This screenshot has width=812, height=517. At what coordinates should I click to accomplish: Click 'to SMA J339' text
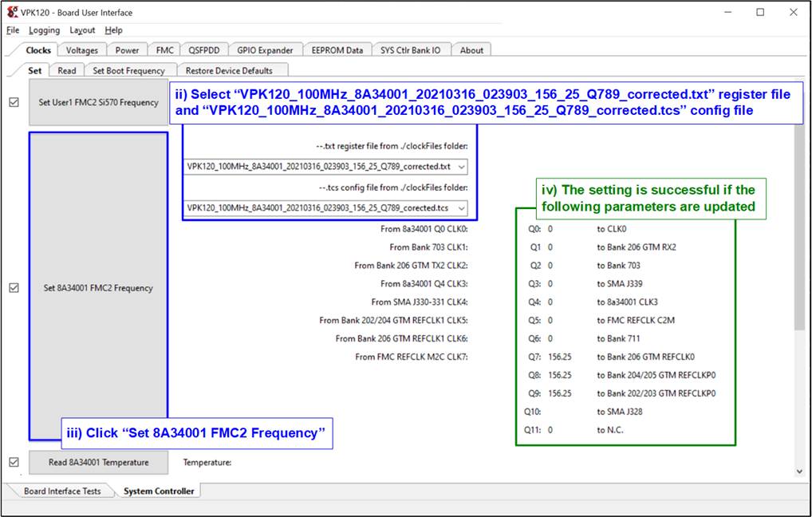(619, 283)
